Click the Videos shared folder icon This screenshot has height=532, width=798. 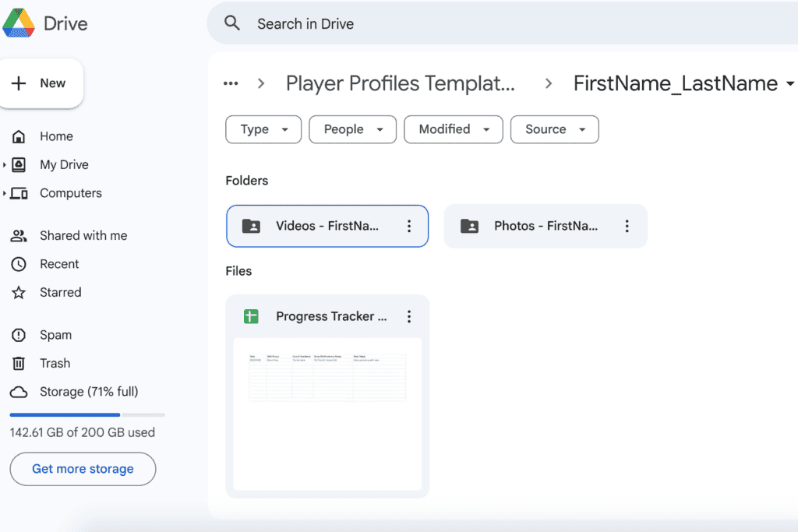coord(252,227)
